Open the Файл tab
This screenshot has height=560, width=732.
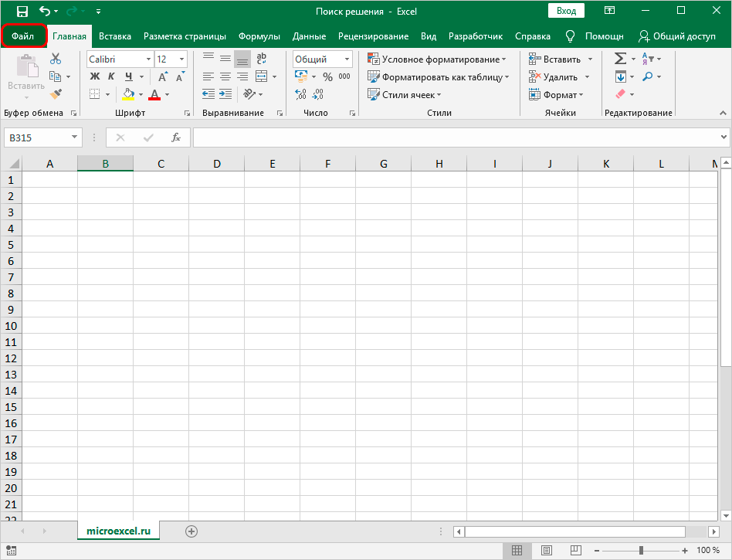pyautogui.click(x=23, y=36)
